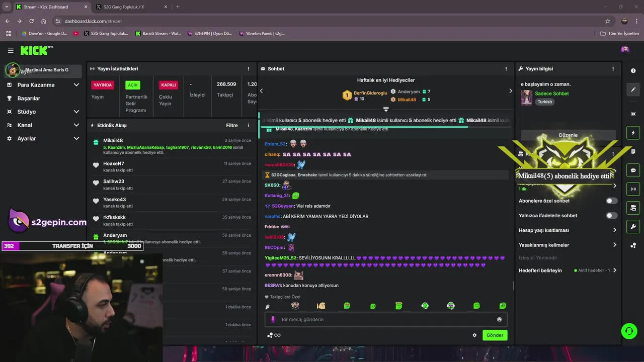Click BerfinGideroglu in top gifters
This screenshot has width=644, height=362.
tap(370, 93)
